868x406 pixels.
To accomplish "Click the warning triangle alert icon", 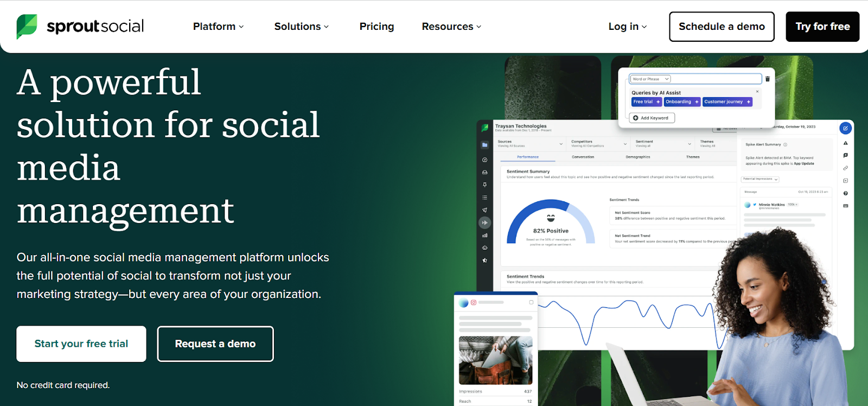I will click(x=845, y=143).
